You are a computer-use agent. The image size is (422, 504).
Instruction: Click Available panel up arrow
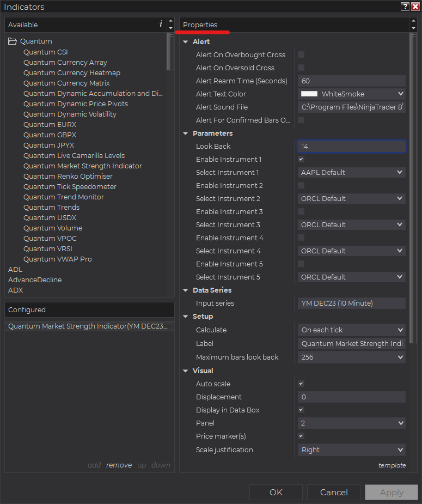click(x=170, y=21)
